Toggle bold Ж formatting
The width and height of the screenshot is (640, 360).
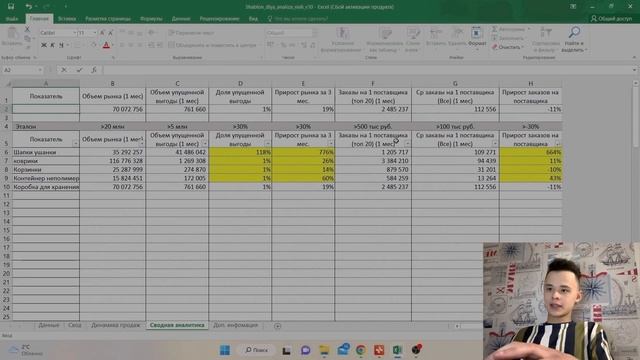pos(44,45)
